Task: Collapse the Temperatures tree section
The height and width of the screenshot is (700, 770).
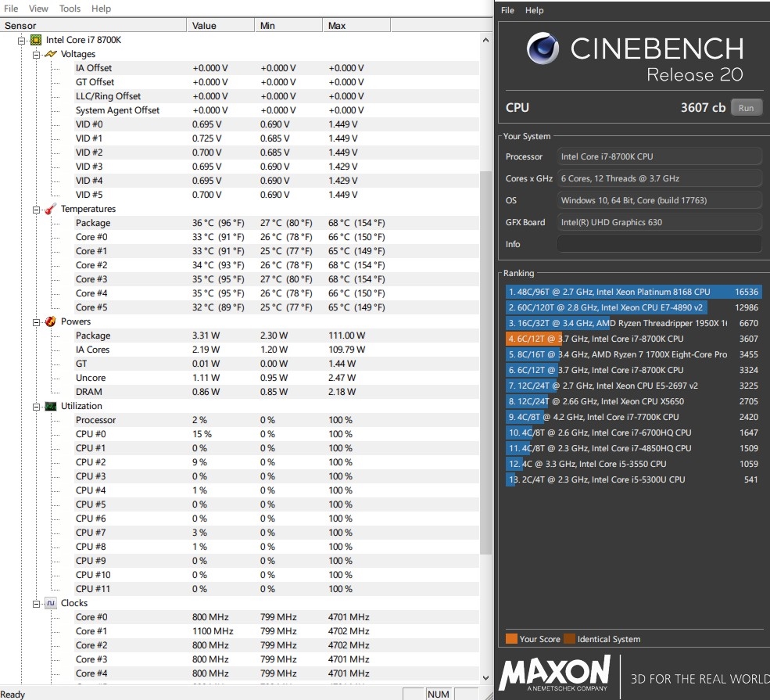Action: (x=36, y=210)
